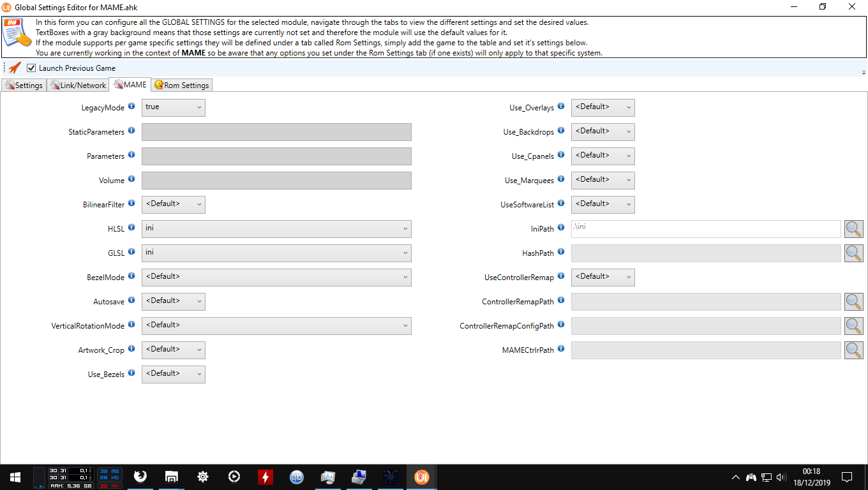
Task: Browse for HashPath with magnifier button
Action: (854, 253)
